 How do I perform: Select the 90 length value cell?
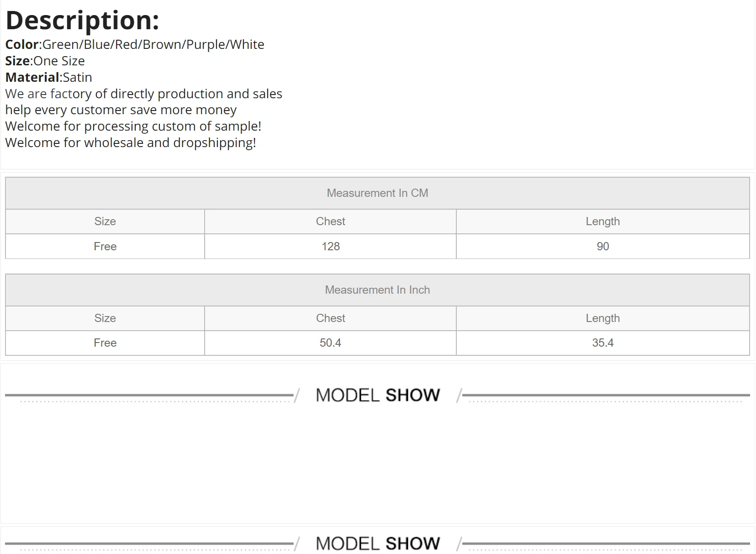[x=603, y=247]
